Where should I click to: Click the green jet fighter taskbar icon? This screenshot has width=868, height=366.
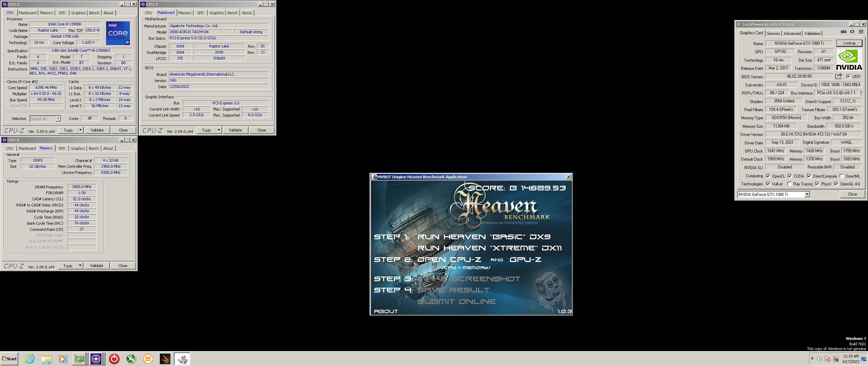(x=131, y=359)
